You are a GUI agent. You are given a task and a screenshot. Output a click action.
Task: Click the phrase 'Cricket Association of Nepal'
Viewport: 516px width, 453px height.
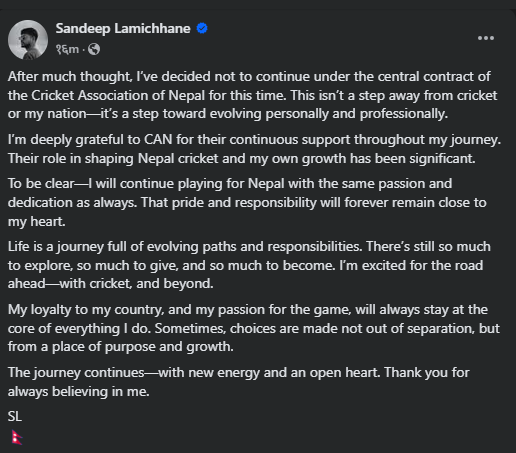click(x=118, y=95)
